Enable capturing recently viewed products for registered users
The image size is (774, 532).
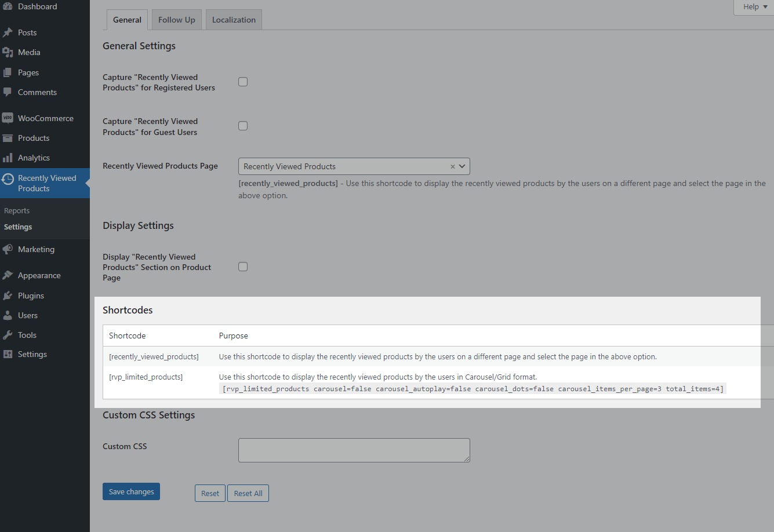tap(242, 82)
